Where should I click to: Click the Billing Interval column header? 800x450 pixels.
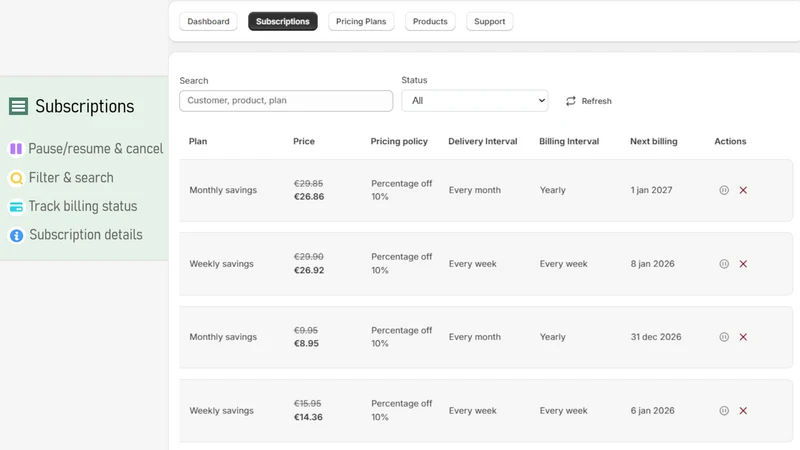[569, 141]
